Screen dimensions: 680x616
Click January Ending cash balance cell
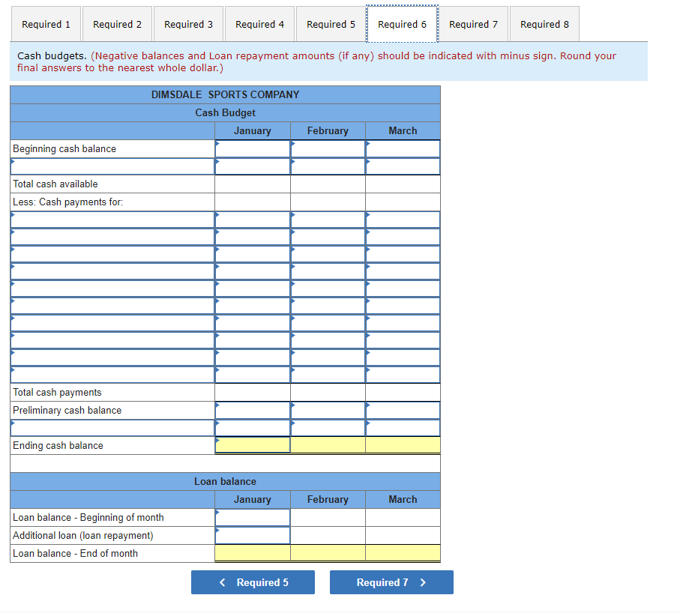(253, 445)
